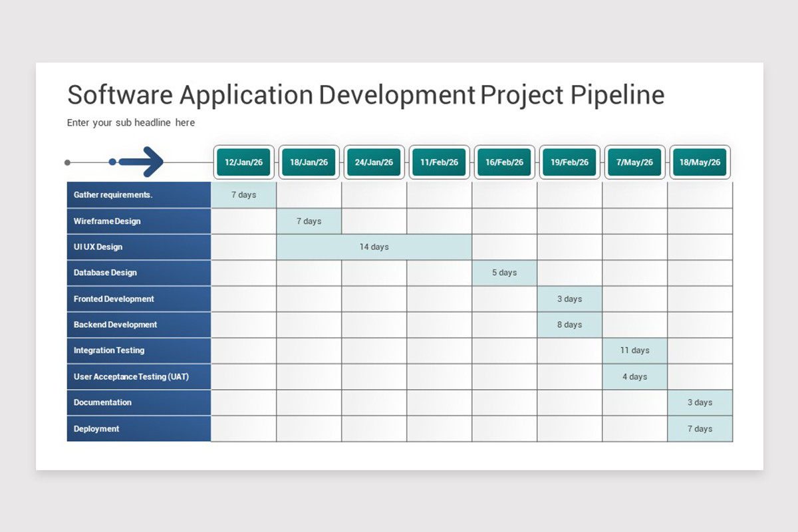Image resolution: width=798 pixels, height=532 pixels.
Task: Select the 12/Jan/26 date marker
Action: 243,162
